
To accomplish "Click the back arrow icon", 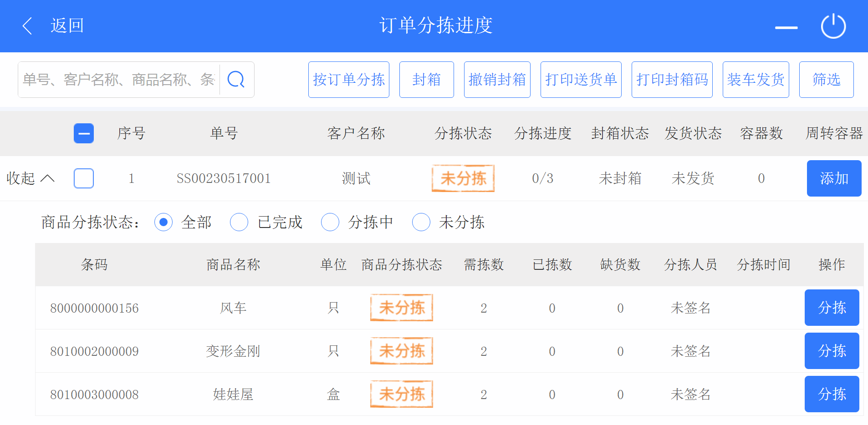I will tap(28, 26).
